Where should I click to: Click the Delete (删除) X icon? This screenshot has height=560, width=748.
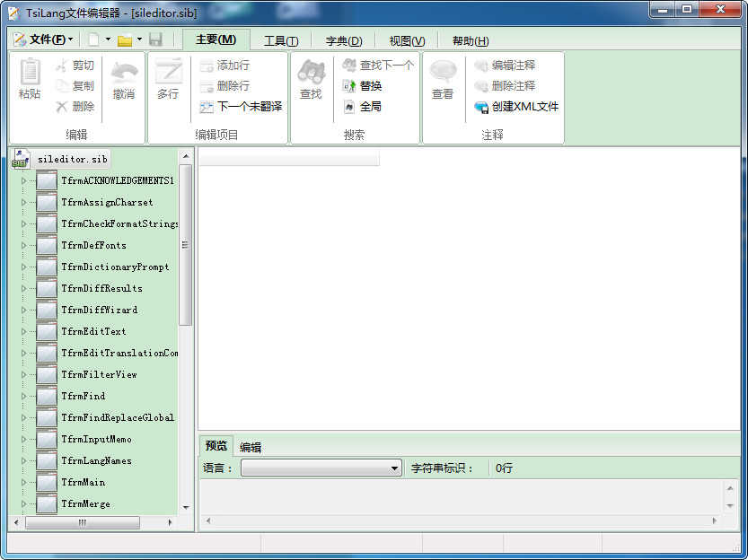pyautogui.click(x=62, y=106)
